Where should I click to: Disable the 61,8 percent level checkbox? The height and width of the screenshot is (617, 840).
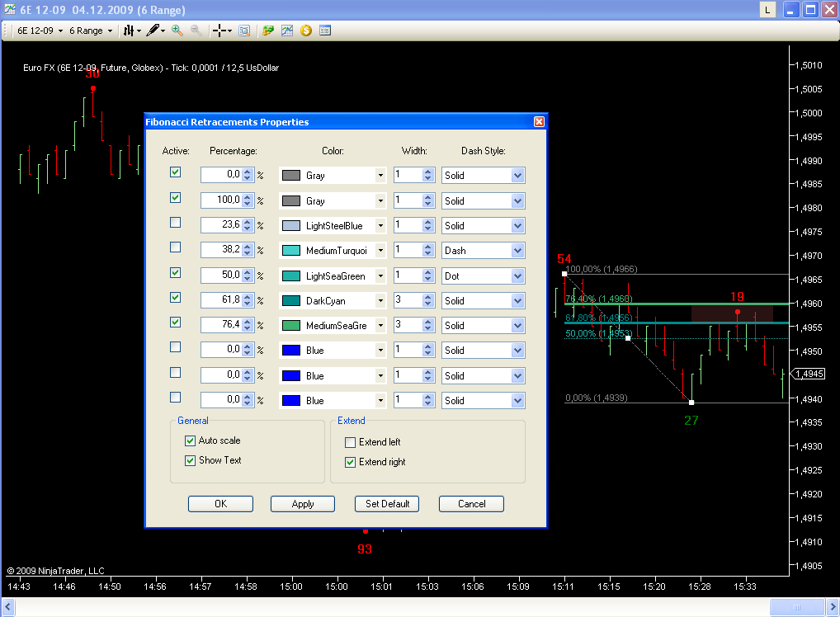[175, 297]
